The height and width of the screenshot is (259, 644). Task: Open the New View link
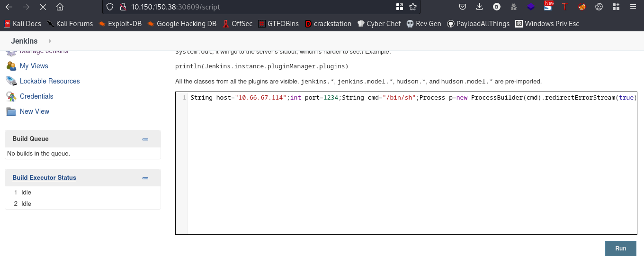coord(35,111)
